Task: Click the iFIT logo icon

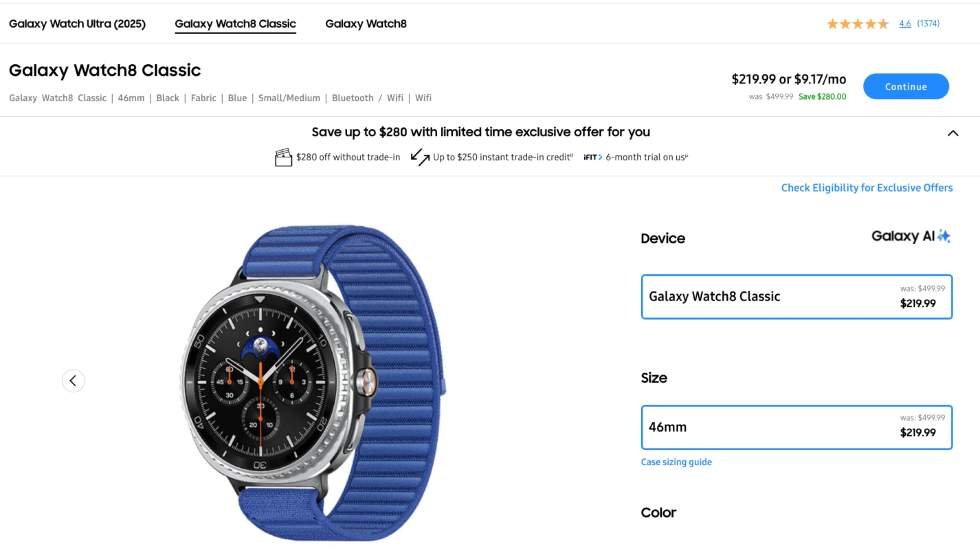Action: (x=591, y=157)
